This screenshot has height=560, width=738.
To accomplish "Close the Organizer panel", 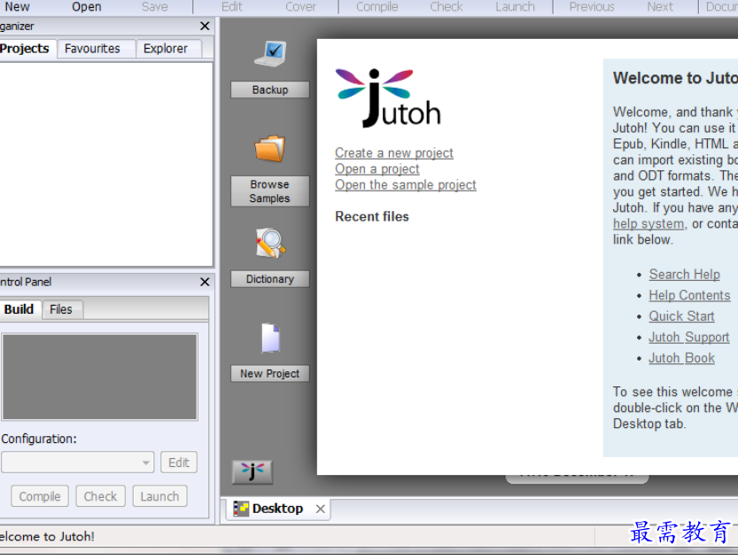I will 205,26.
